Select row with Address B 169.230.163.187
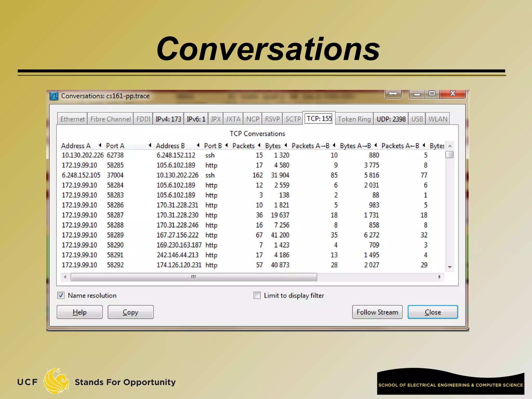Image resolution: width=532 pixels, height=399 pixels. (252, 245)
